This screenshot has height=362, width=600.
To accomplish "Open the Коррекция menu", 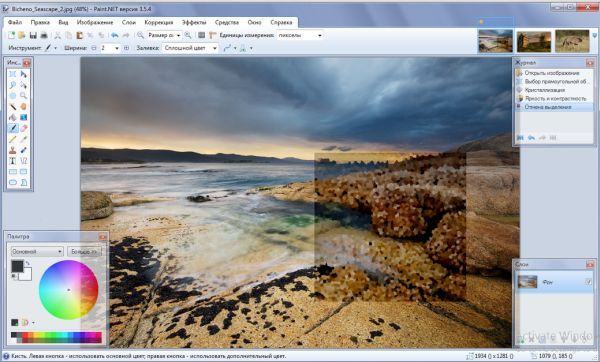I will (159, 23).
